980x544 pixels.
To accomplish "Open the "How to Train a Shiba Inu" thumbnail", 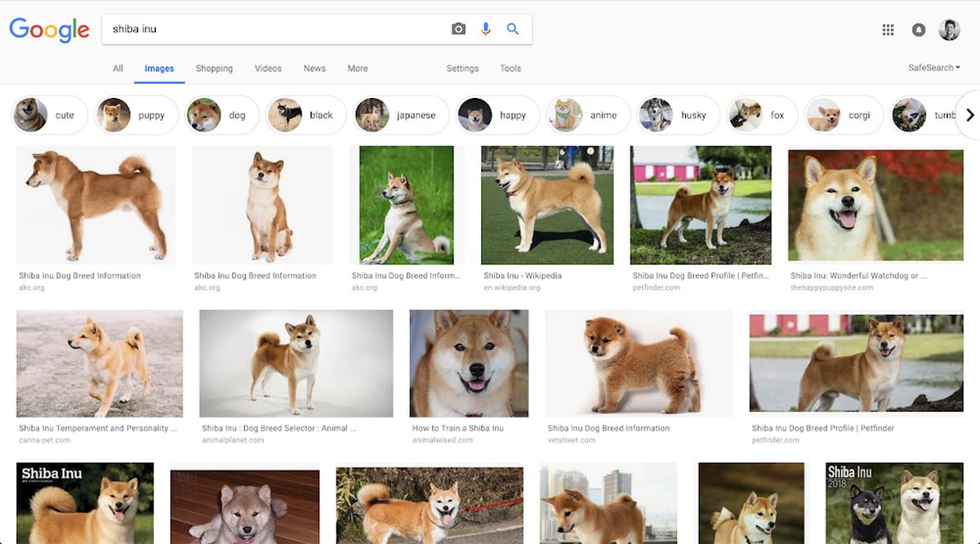I will 469,363.
